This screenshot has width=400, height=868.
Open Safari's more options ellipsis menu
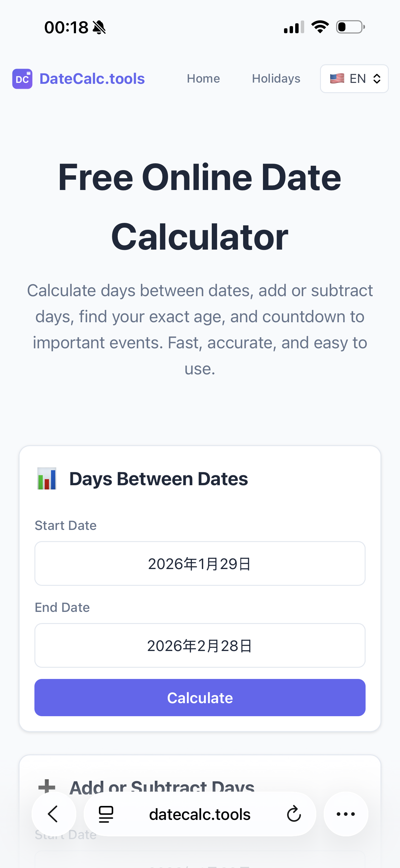click(x=345, y=814)
